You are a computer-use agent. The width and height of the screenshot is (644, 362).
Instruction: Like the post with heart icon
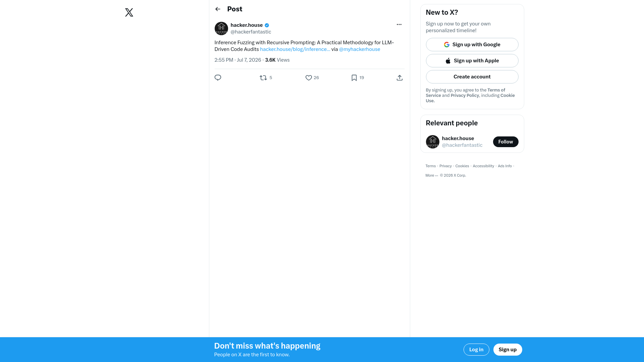pyautogui.click(x=309, y=78)
